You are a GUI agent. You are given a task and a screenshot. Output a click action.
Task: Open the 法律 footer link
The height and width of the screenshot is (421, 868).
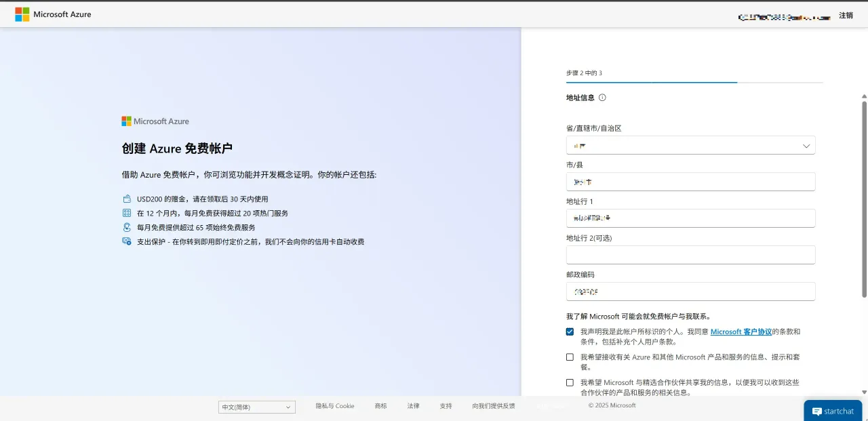413,406
